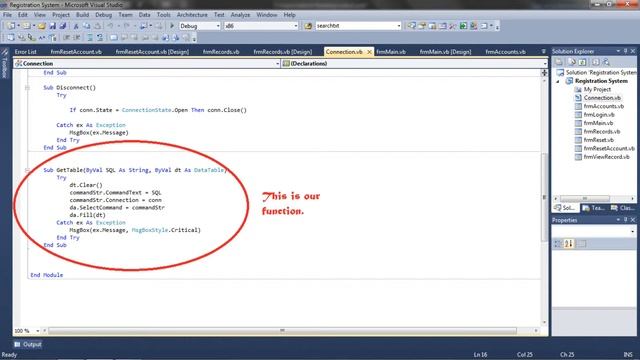The height and width of the screenshot is (360, 640).
Task: Switch to the frmRecords.vb [Design] tab
Action: 282,52
